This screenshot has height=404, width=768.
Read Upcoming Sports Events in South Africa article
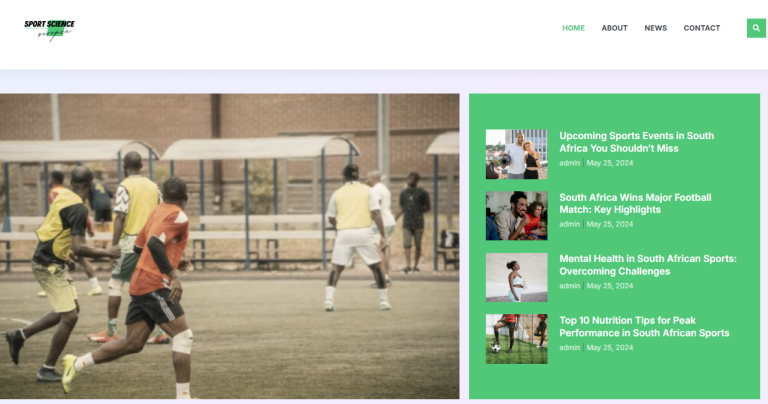(636, 142)
